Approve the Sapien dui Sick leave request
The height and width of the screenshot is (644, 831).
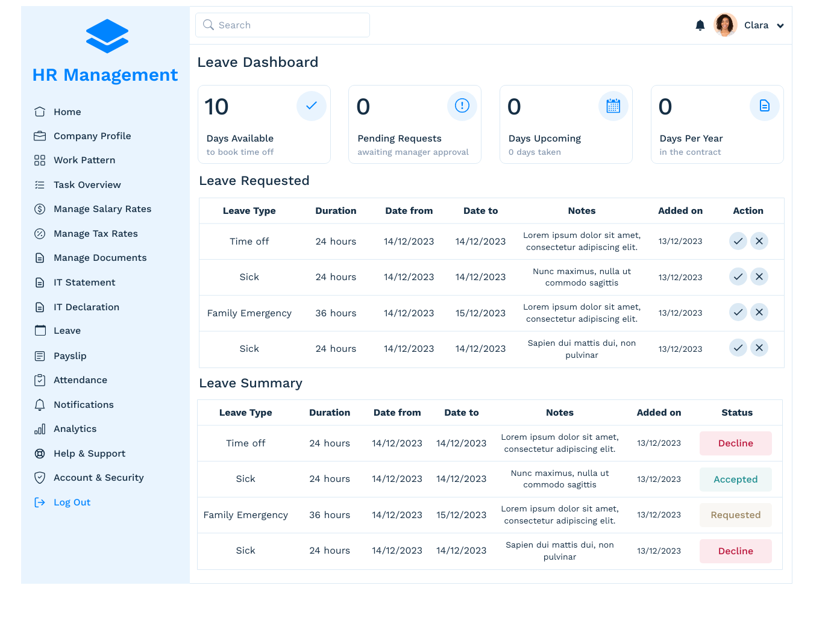(x=738, y=348)
